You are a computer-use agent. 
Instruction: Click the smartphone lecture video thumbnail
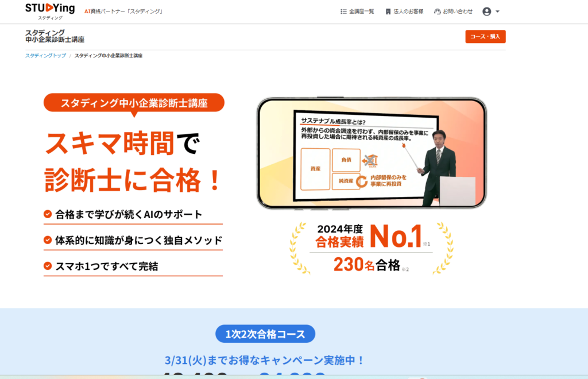[x=372, y=153]
